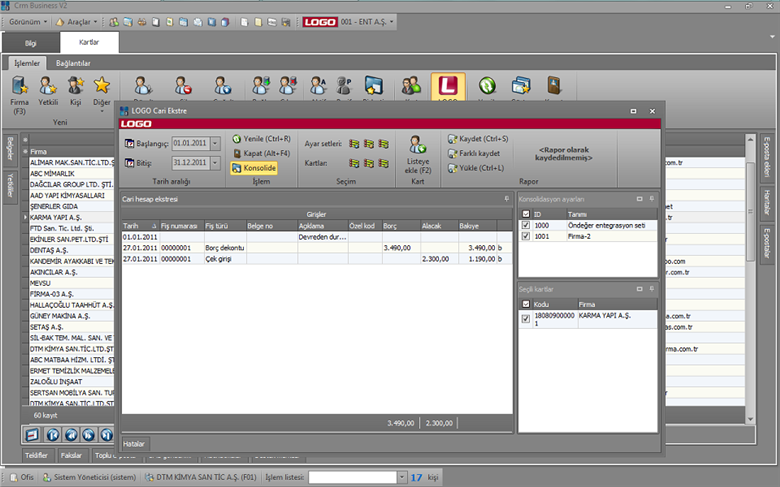Click first record navigation button in grid footer
Image resolution: width=780 pixels, height=487 pixels.
pos(53,435)
